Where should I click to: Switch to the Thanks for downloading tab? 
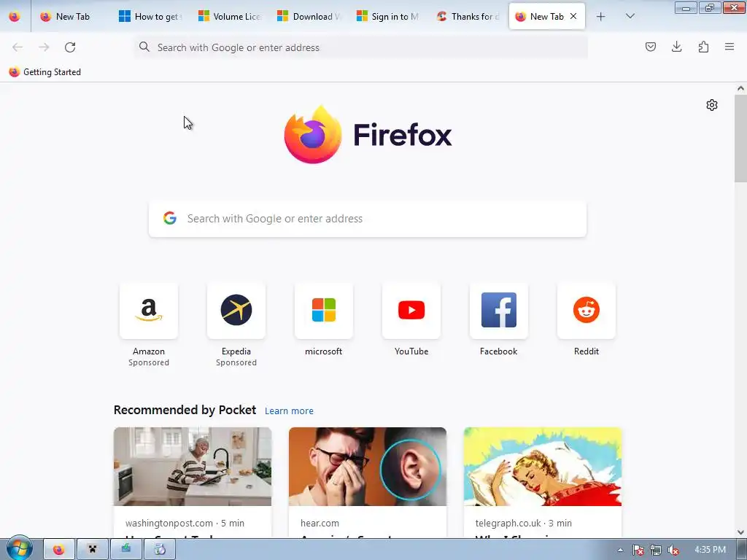[468, 16]
